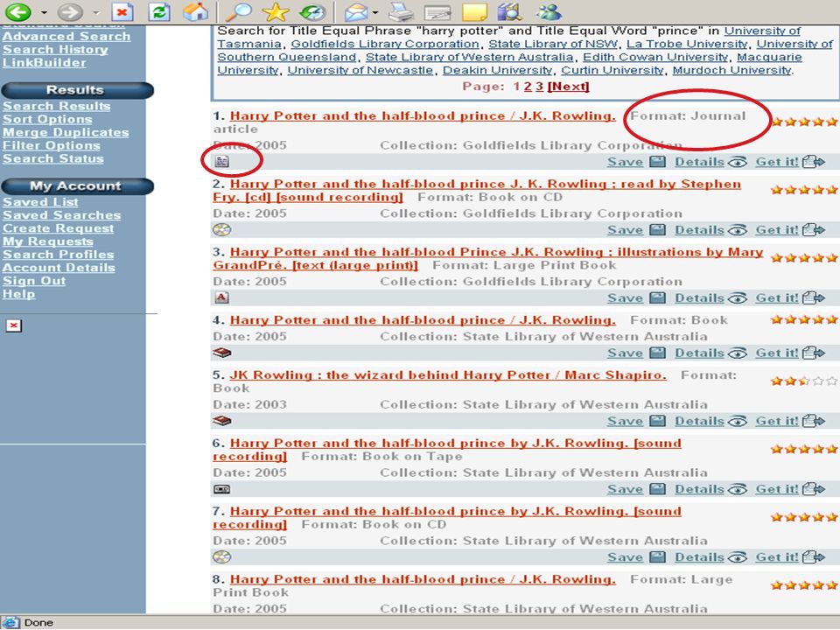Click the green Back arrow button
840x630 pixels.
(17, 11)
